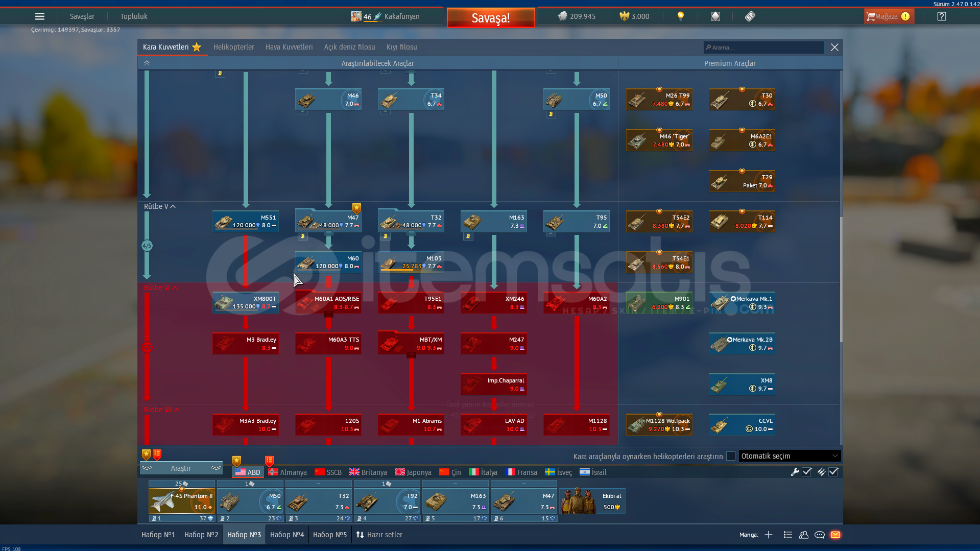Open the Savaşlar menu

click(82, 16)
